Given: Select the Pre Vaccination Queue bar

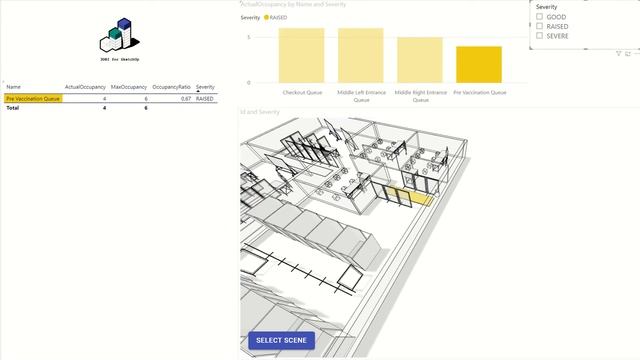Looking at the screenshot, I should 479,64.
